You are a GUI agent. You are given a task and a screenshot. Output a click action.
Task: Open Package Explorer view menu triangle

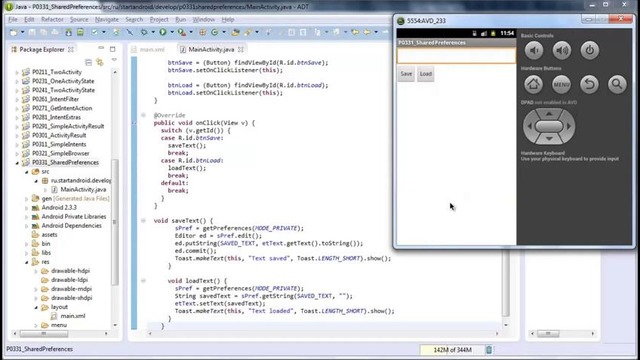click(x=114, y=60)
